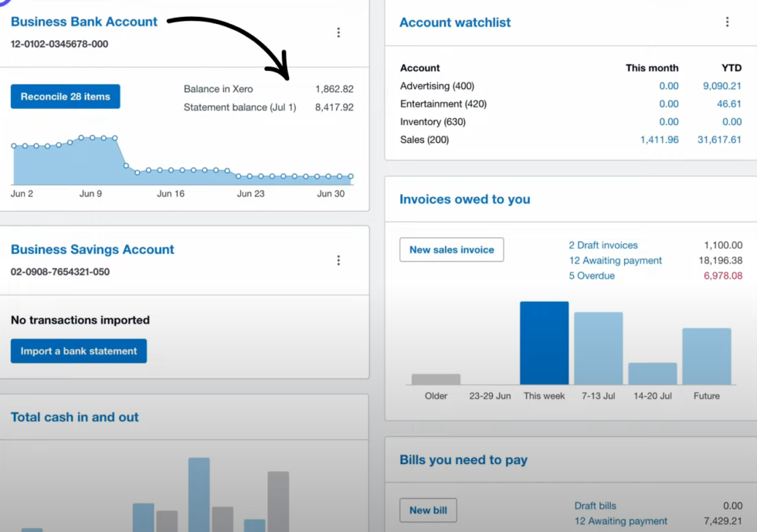Image resolution: width=757 pixels, height=532 pixels.
Task: View Draft bills in Bills panel
Action: (596, 506)
